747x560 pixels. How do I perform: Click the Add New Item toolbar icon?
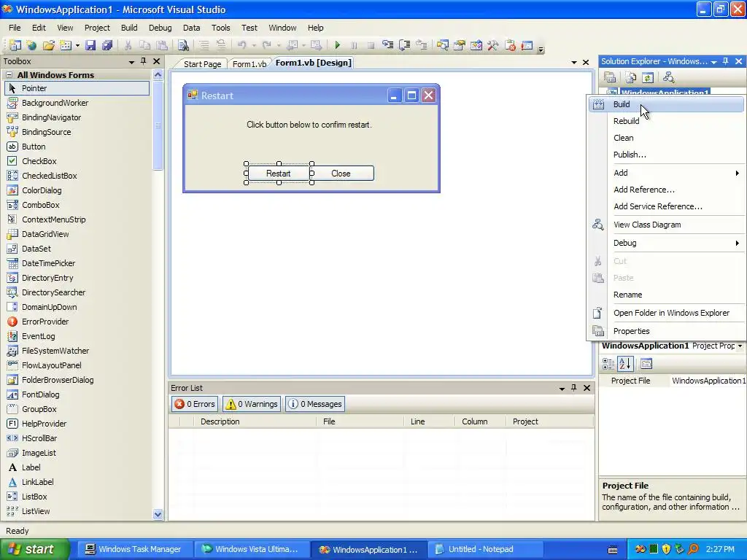click(65, 45)
